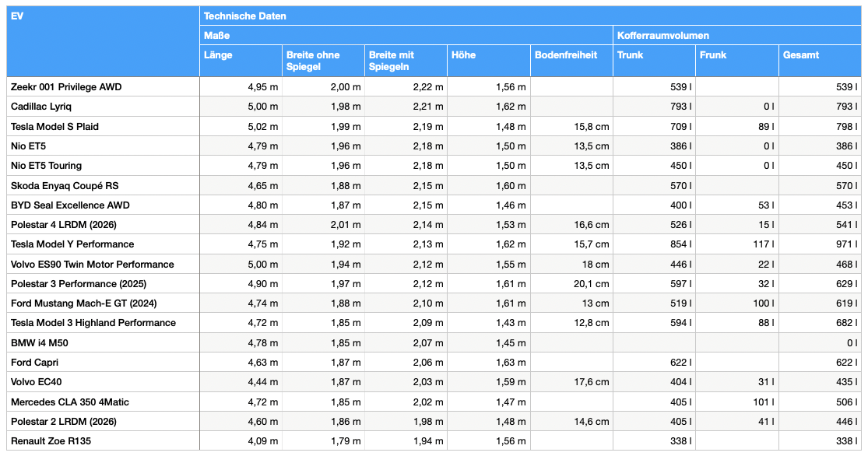Select the Polestar 4 LRDM (2026) cell

point(103,225)
